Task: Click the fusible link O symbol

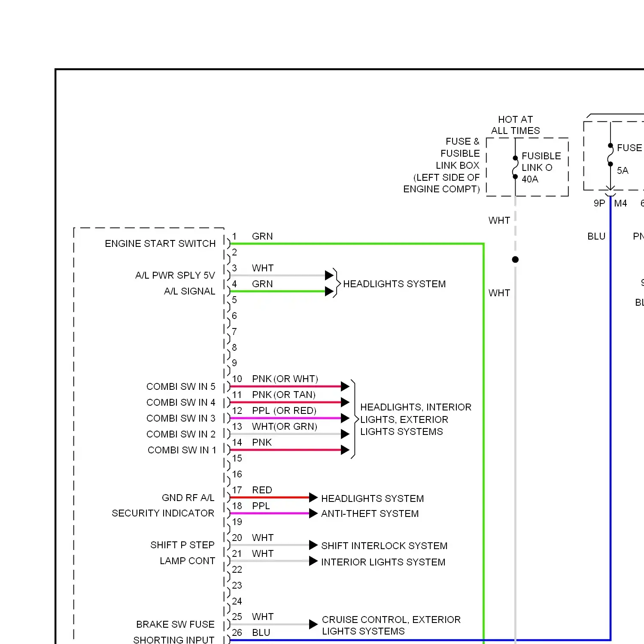Action: tap(516, 167)
